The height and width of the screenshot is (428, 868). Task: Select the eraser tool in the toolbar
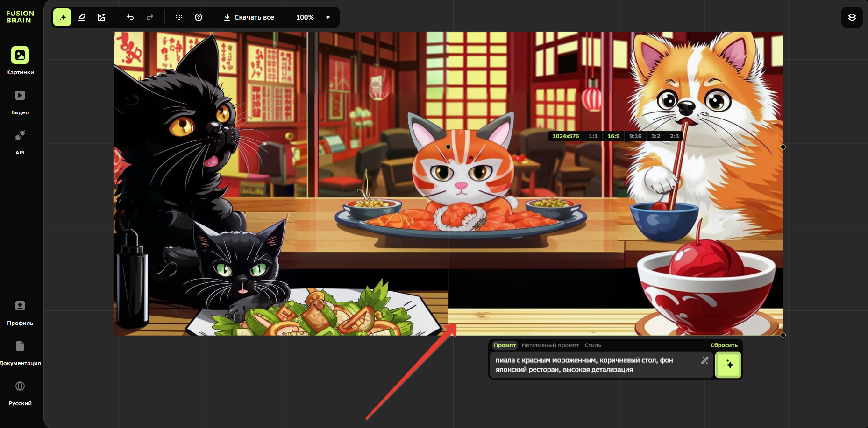(82, 17)
